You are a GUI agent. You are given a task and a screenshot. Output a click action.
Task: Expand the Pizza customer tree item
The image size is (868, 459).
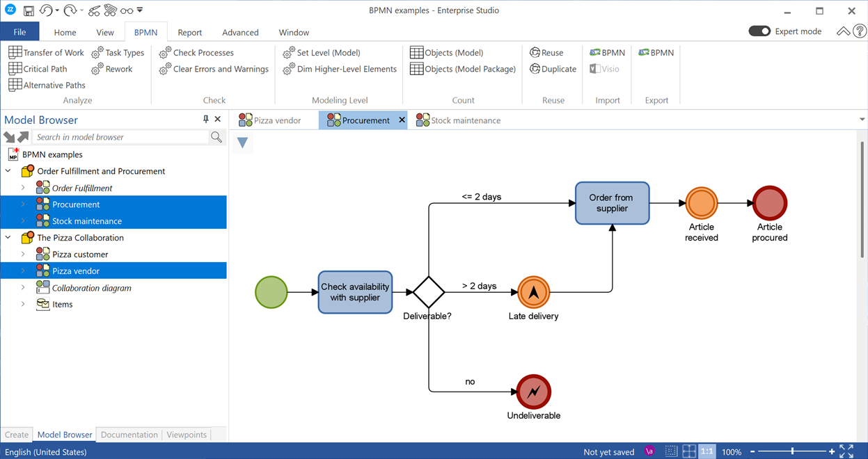(23, 255)
